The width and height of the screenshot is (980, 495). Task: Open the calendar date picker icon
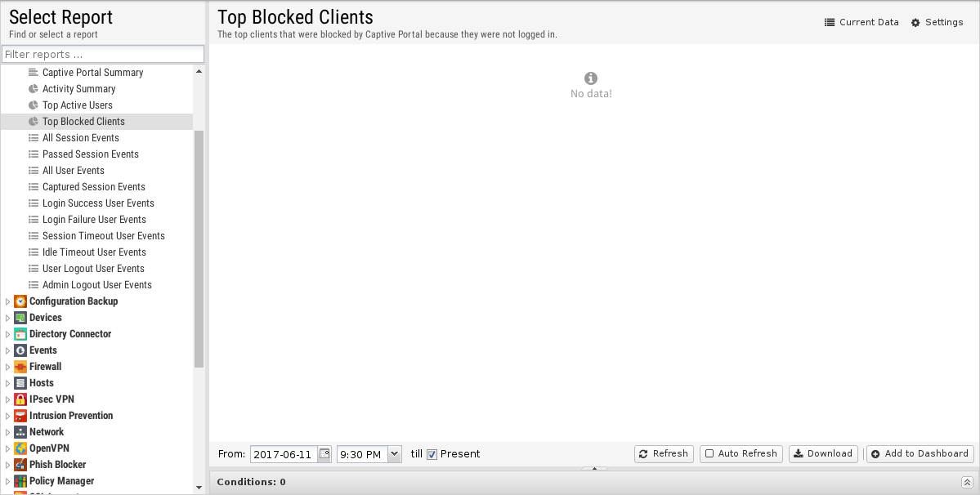click(x=324, y=454)
